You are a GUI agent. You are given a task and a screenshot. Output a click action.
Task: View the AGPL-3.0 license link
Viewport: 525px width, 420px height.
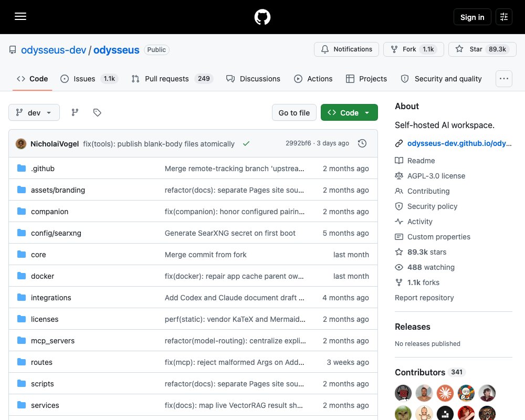click(x=436, y=176)
